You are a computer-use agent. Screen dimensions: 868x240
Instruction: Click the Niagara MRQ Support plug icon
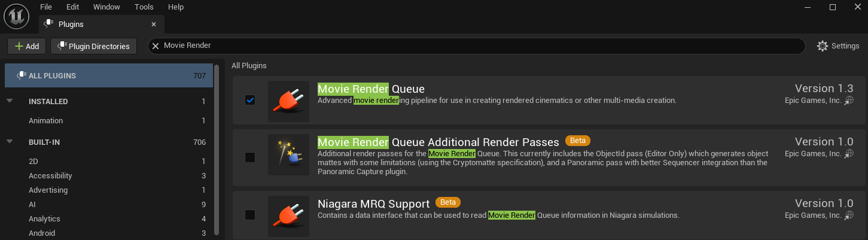click(289, 216)
